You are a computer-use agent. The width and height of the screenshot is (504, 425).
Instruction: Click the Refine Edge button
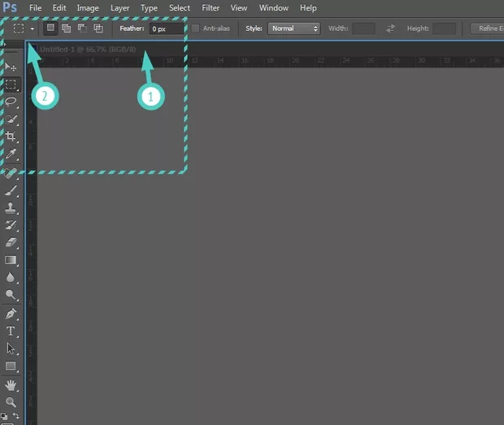tap(488, 28)
